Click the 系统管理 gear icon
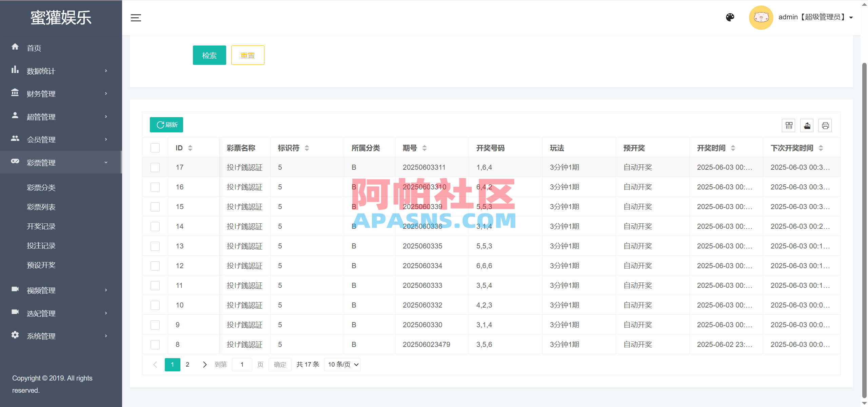 [x=15, y=336]
